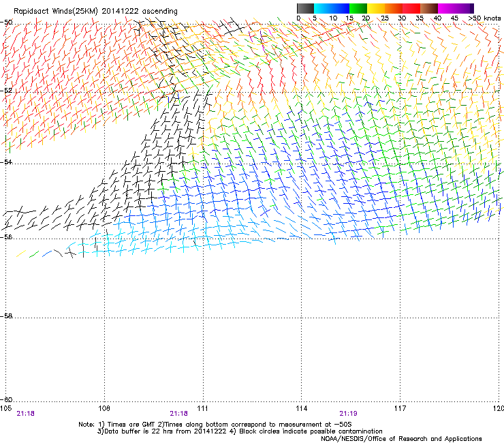Click the -56 latitude axis label
The image size is (504, 443).
(6, 236)
